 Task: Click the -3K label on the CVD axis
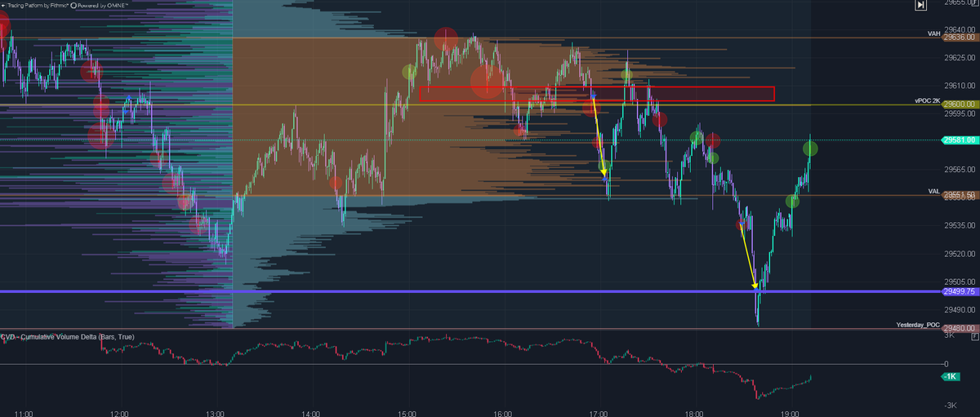[x=951, y=406]
